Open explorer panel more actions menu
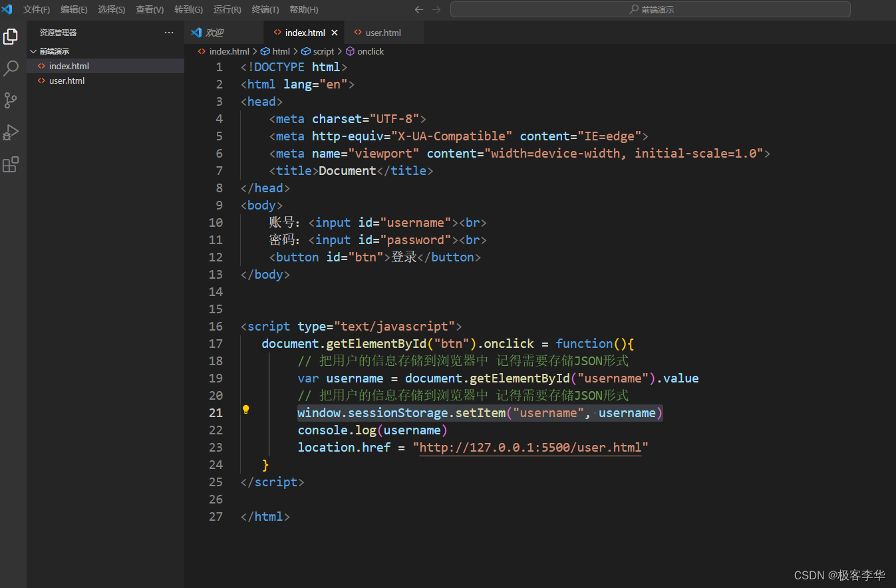The height and width of the screenshot is (588, 896). pos(169,32)
